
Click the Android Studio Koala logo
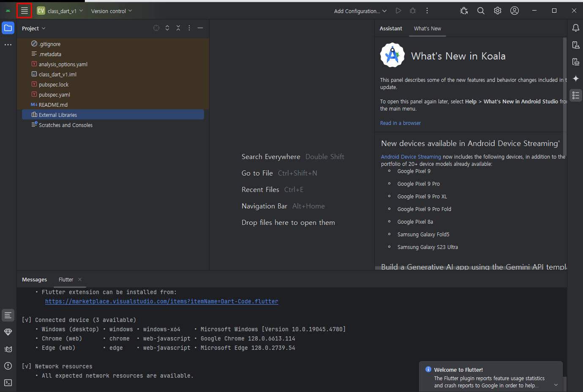pyautogui.click(x=392, y=55)
